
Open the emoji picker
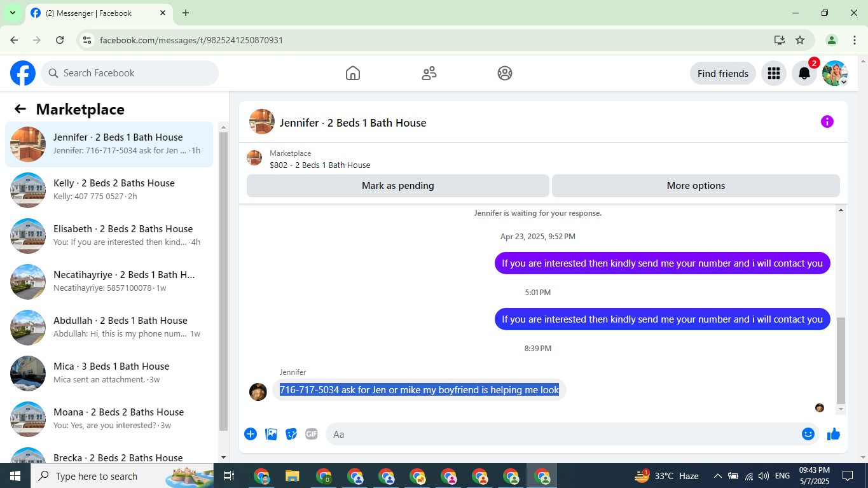[808, 434]
